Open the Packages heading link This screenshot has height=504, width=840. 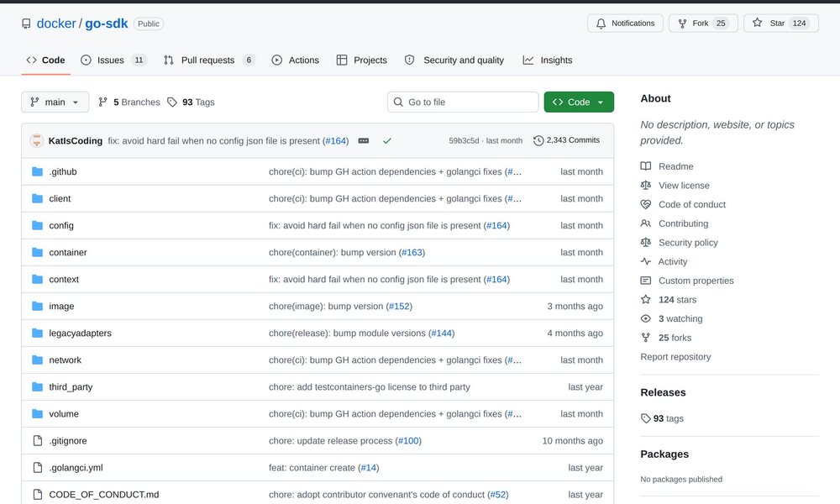(664, 454)
